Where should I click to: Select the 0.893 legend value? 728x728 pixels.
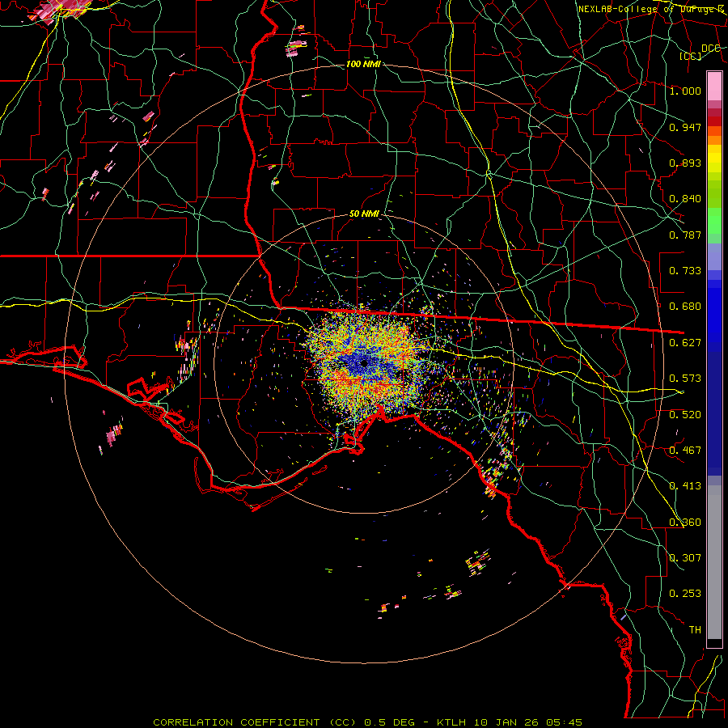pos(685,163)
